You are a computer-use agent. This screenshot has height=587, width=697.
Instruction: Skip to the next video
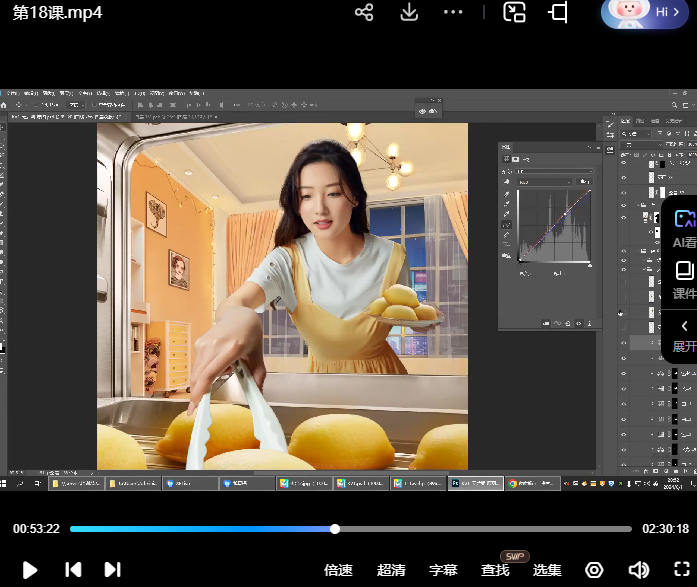[x=112, y=570]
